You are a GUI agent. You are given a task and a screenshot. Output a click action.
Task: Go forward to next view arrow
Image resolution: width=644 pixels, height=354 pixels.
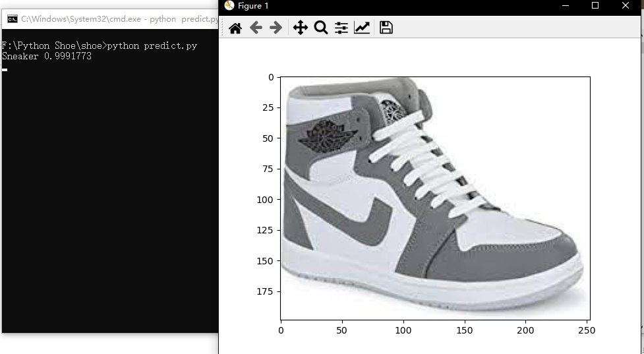click(276, 28)
